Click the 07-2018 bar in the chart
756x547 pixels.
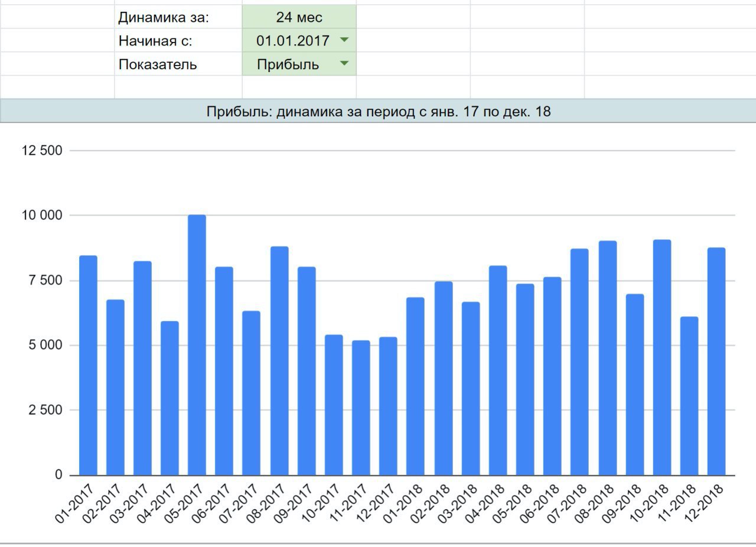(579, 362)
